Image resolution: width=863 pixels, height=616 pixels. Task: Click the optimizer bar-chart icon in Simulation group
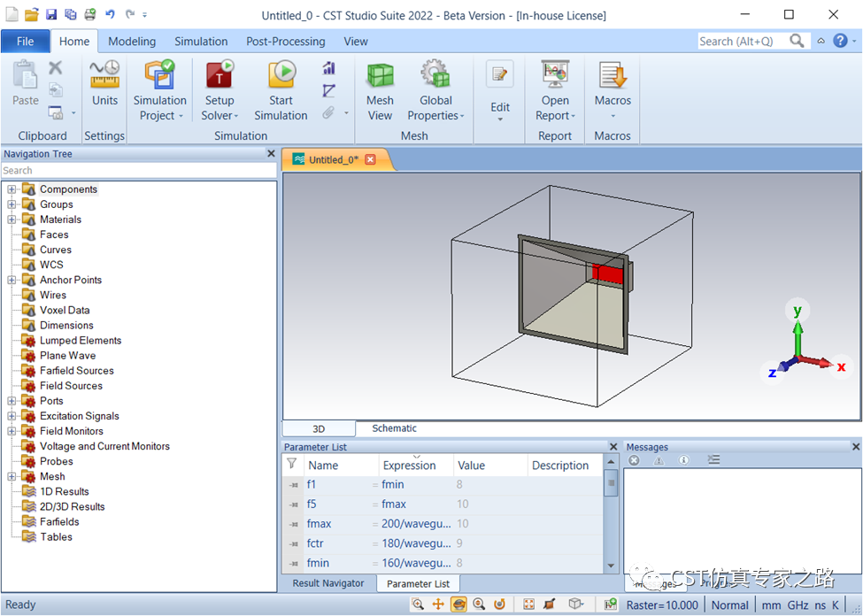pos(328,68)
